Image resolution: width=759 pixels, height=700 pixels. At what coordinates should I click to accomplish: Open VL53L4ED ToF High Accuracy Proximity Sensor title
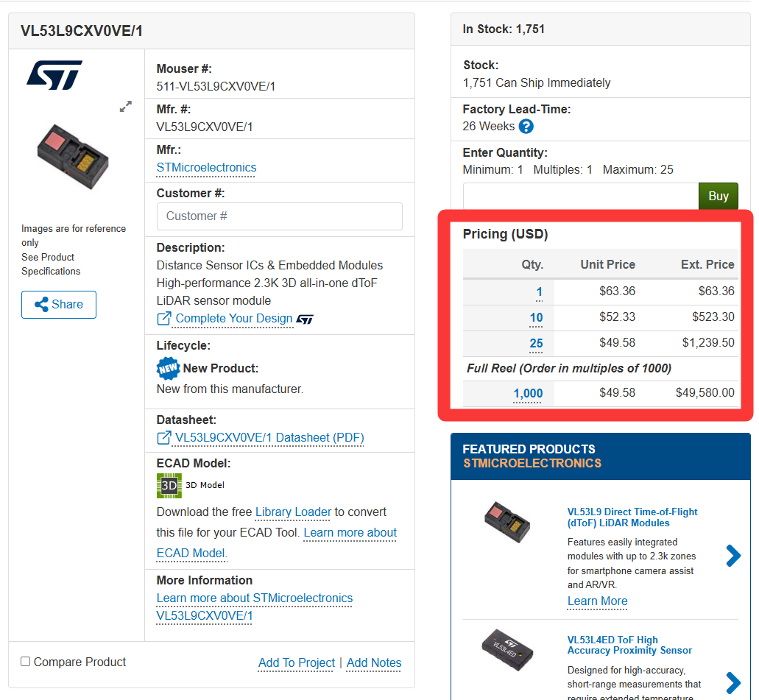coord(629,646)
